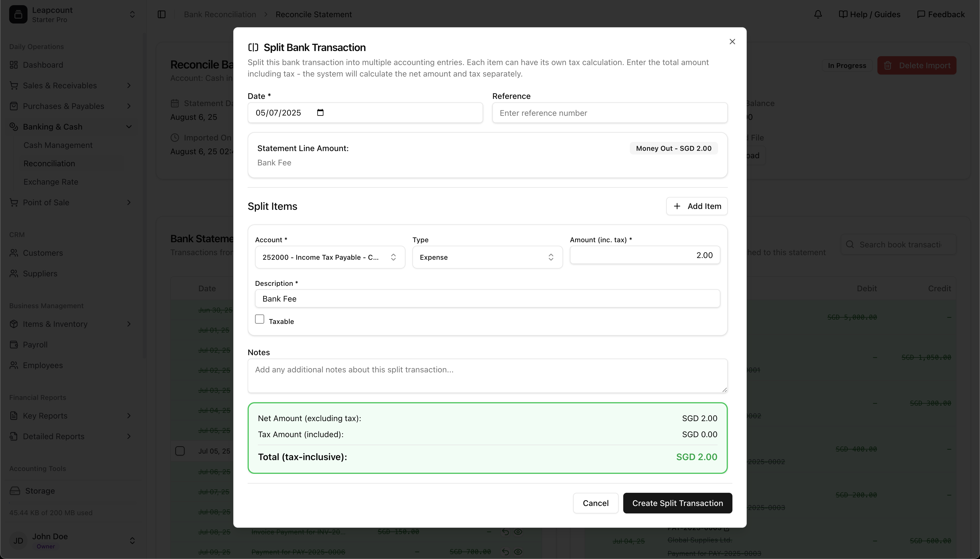The height and width of the screenshot is (559, 980).
Task: Click the Suppliers people icon
Action: 14,273
